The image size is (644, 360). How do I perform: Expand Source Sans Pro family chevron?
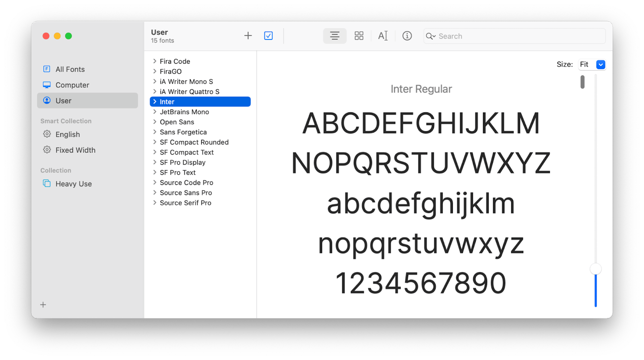point(155,192)
